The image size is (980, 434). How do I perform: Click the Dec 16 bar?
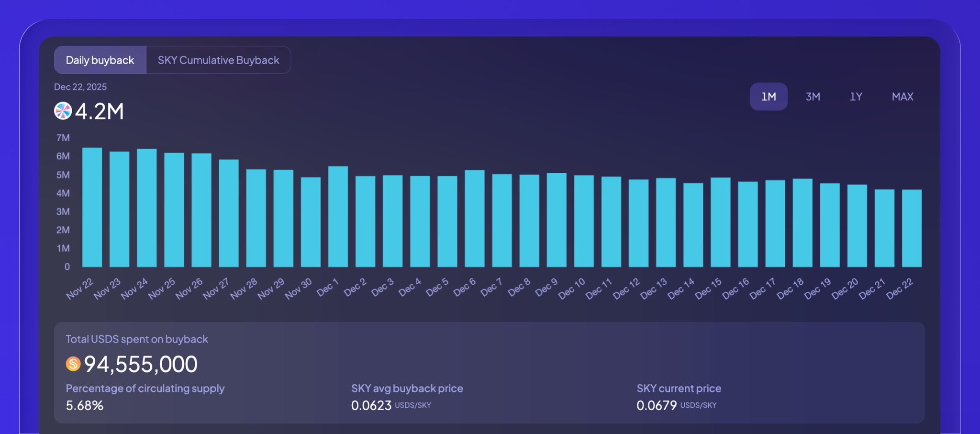(x=748, y=224)
